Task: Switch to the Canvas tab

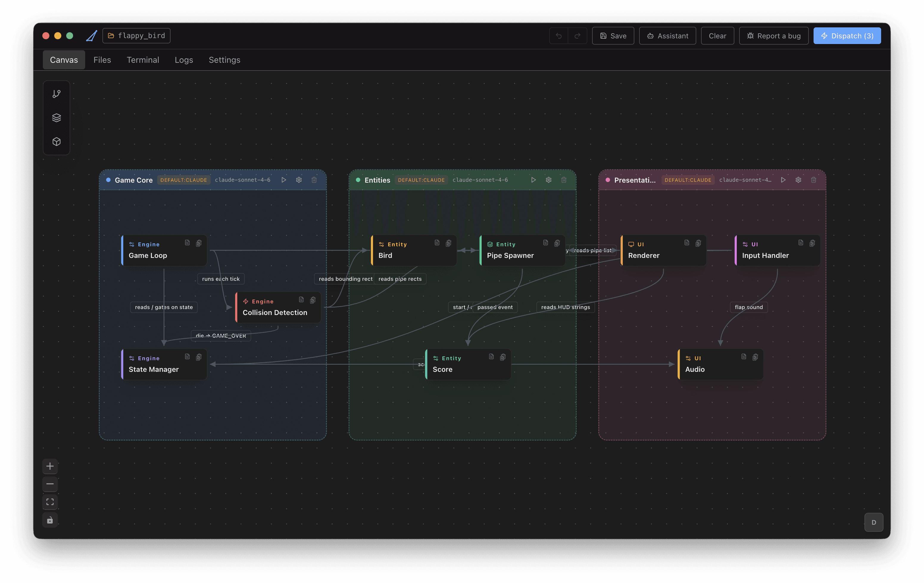Action: point(64,60)
